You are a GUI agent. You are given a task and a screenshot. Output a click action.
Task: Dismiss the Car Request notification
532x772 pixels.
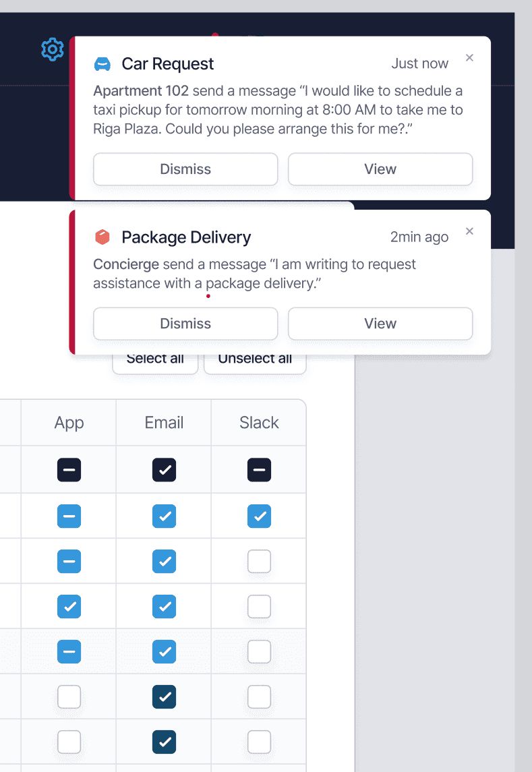click(x=185, y=169)
